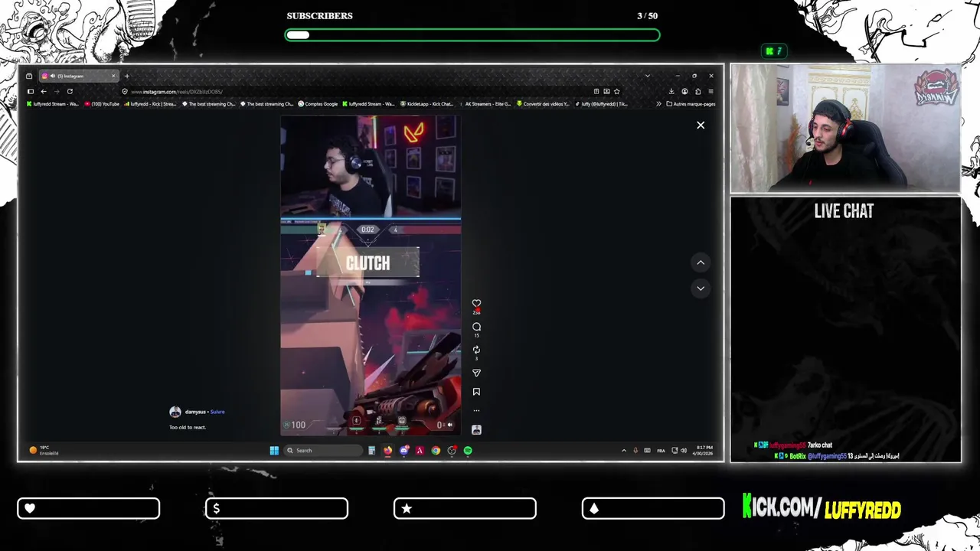Reload the Instagram page
980x551 pixels.
pos(70,91)
